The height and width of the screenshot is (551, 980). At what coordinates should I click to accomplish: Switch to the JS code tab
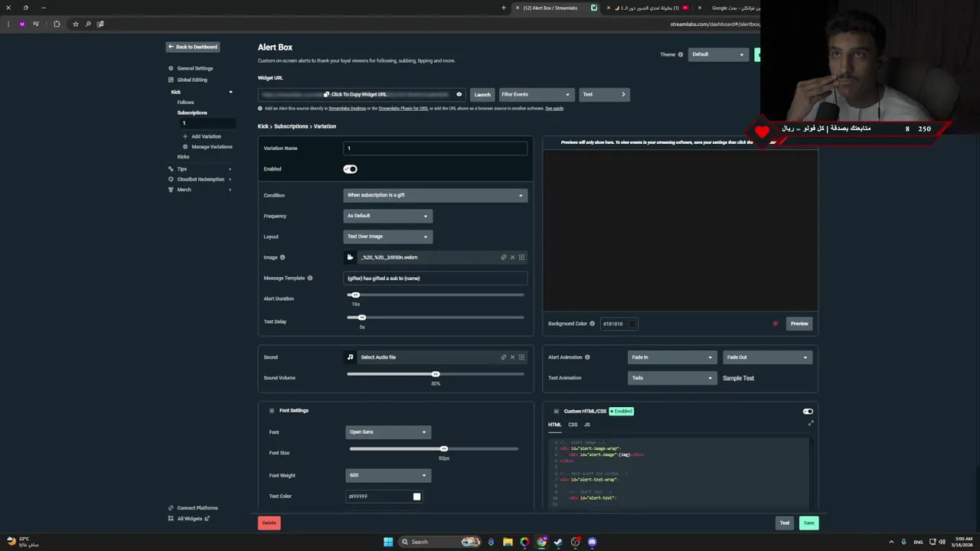click(x=587, y=425)
